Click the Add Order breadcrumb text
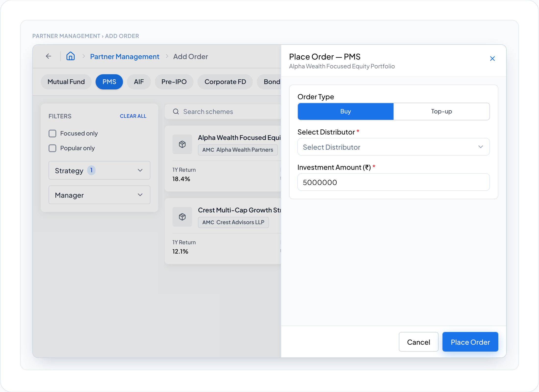539x392 pixels. [x=191, y=57]
